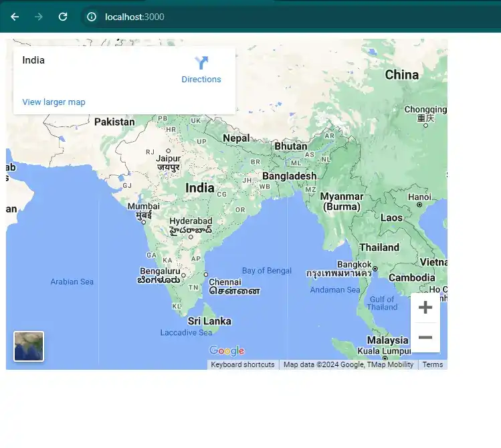Click the Bangkok city label

click(354, 264)
